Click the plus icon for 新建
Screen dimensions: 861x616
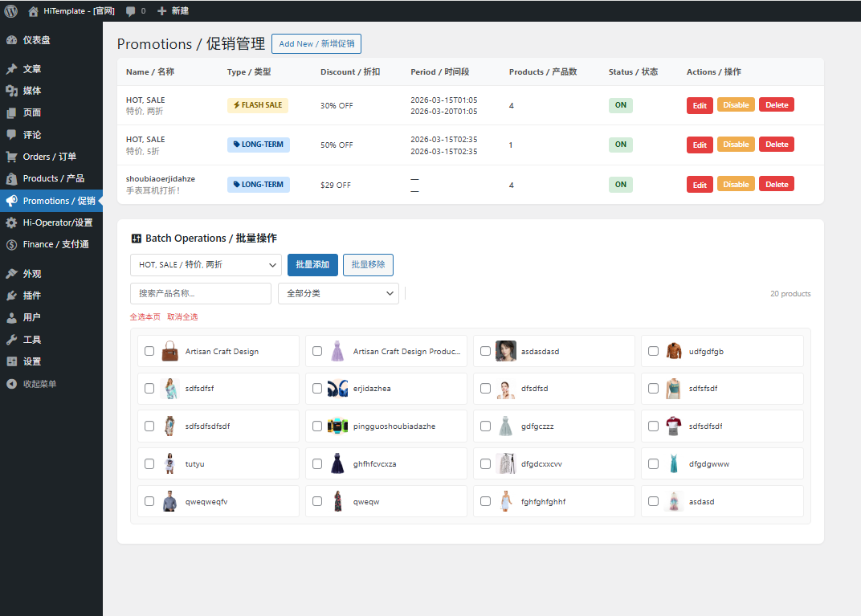(162, 11)
